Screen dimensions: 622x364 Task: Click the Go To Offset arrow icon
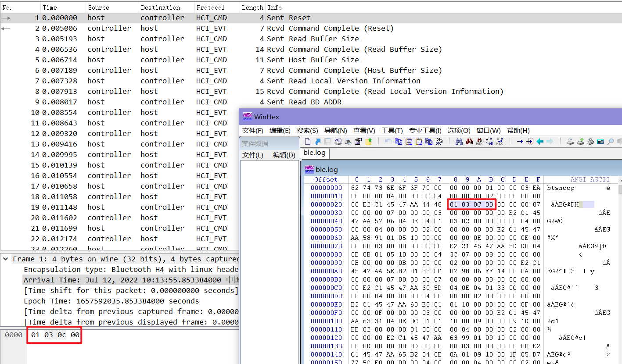coord(520,142)
